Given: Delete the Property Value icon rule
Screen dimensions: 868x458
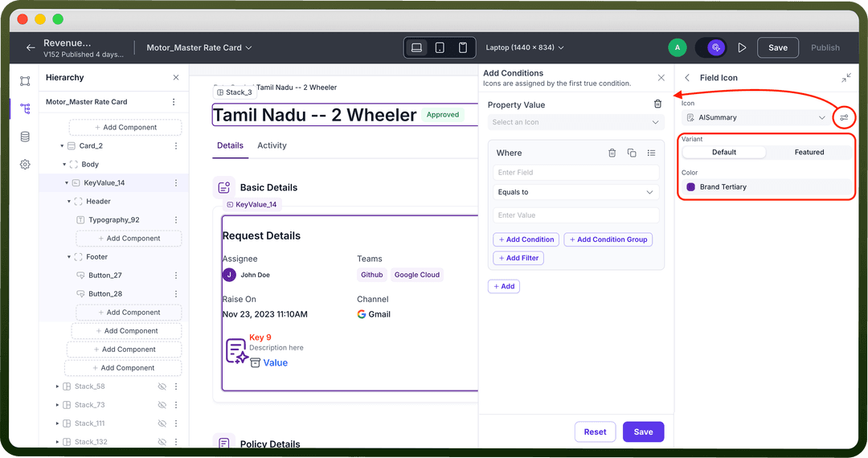Looking at the screenshot, I should pyautogui.click(x=657, y=104).
